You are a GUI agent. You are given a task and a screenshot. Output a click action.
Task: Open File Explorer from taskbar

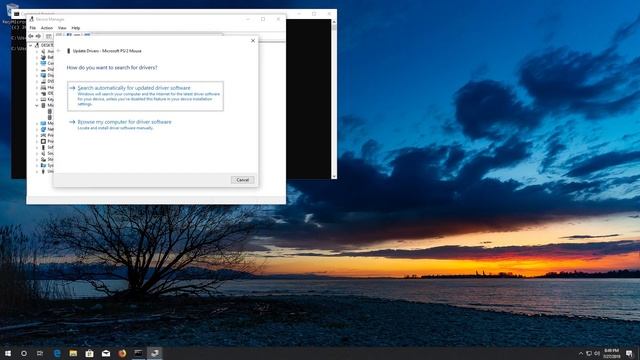[x=73, y=353]
